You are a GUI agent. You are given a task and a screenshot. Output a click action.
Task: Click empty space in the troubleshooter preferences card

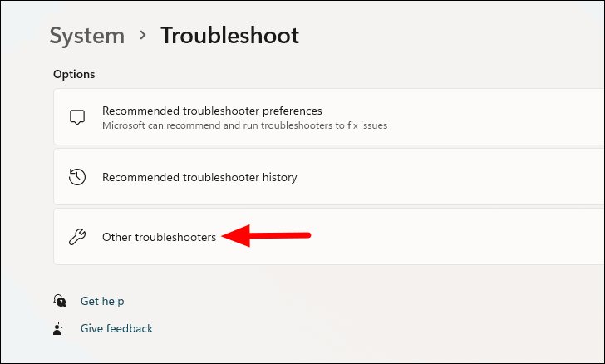(x=494, y=117)
